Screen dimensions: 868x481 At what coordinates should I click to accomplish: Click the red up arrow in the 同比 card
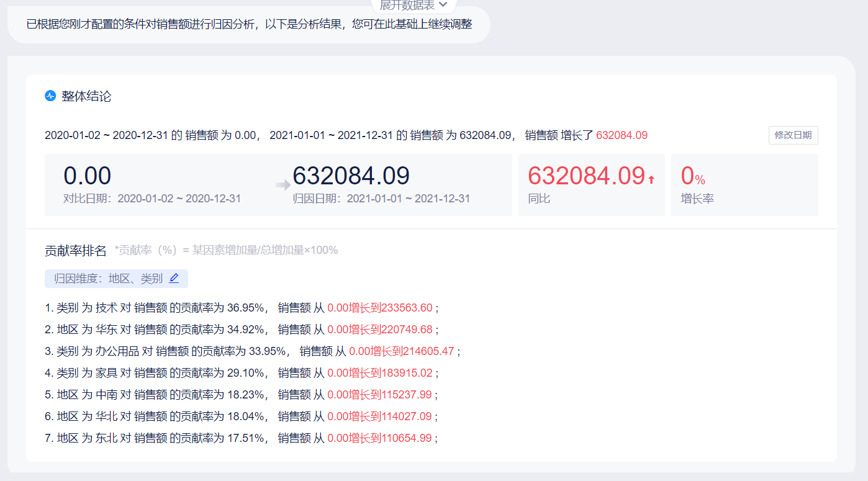click(651, 180)
